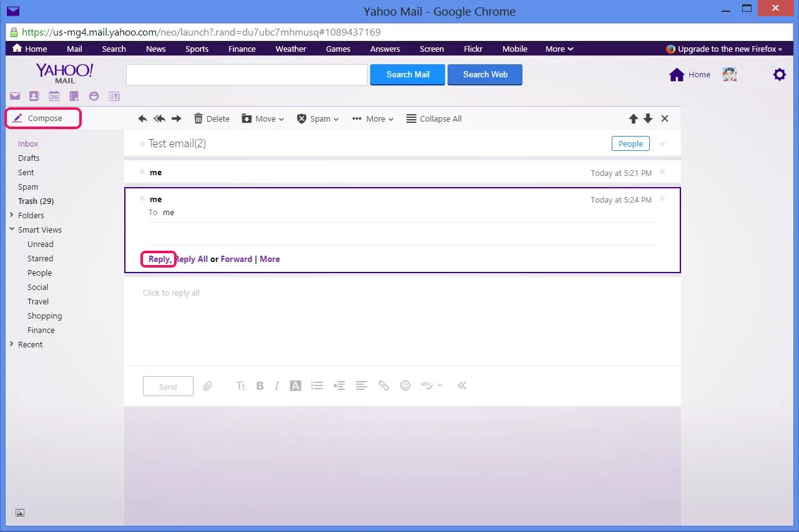Collapse the Smart Views section

[12, 230]
